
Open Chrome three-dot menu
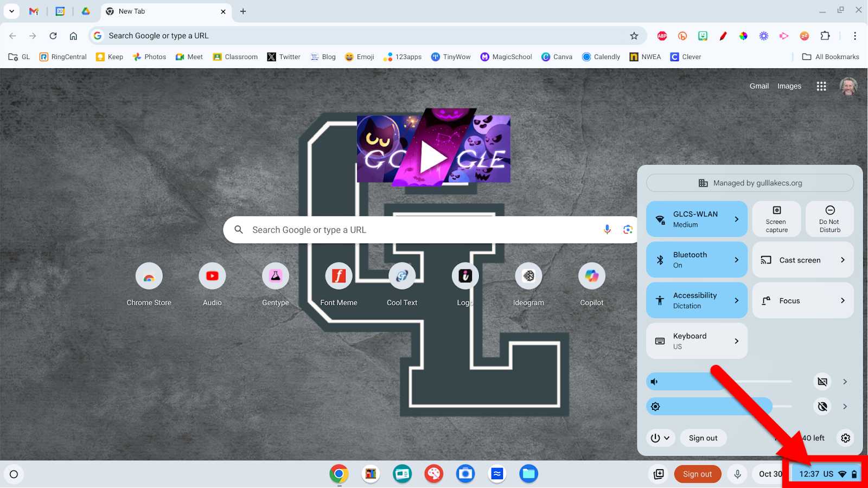coord(855,36)
